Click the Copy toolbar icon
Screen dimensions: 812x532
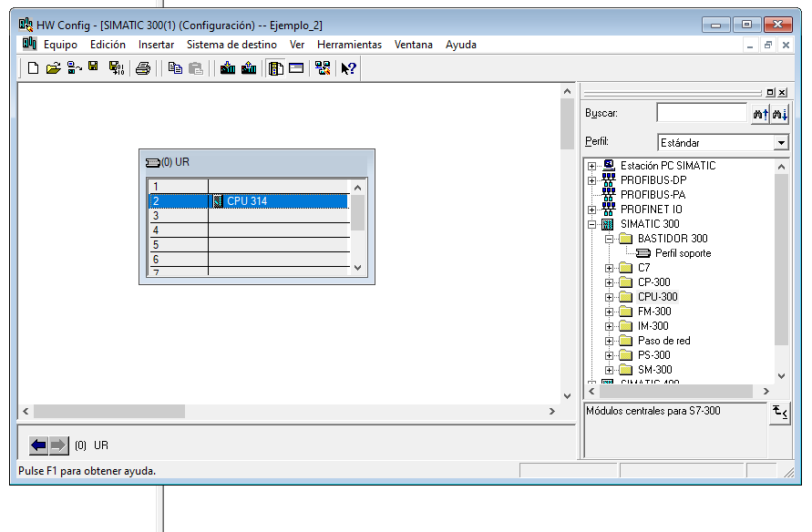tap(175, 67)
